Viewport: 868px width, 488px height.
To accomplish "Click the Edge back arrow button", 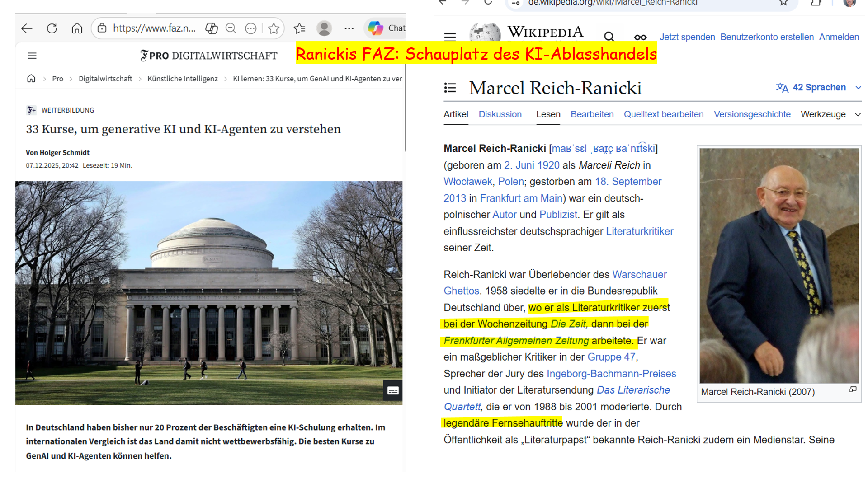I will 27,28.
